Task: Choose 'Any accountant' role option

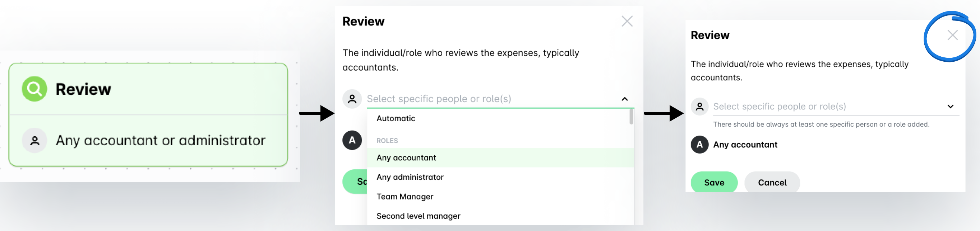Action: tap(406, 158)
